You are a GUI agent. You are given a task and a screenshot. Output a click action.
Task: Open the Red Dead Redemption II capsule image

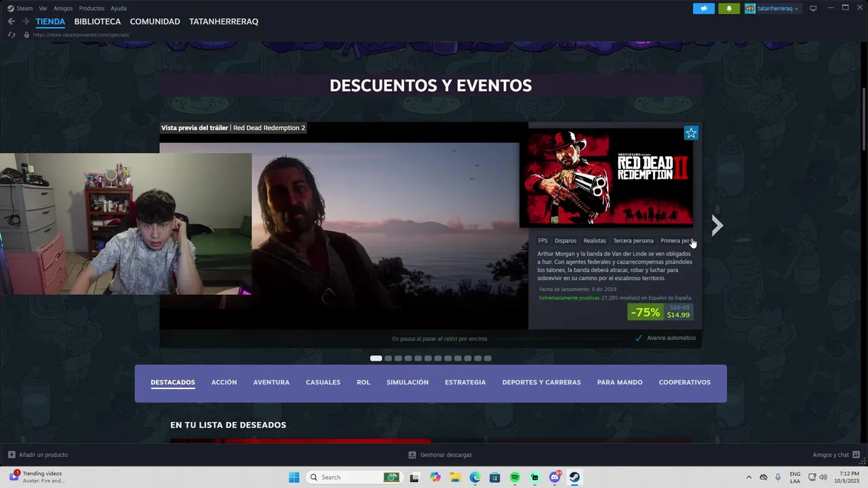pyautogui.click(x=606, y=178)
